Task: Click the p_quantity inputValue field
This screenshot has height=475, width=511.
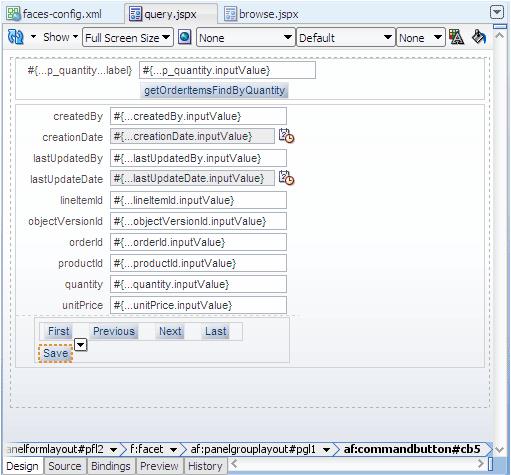Action: click(227, 70)
